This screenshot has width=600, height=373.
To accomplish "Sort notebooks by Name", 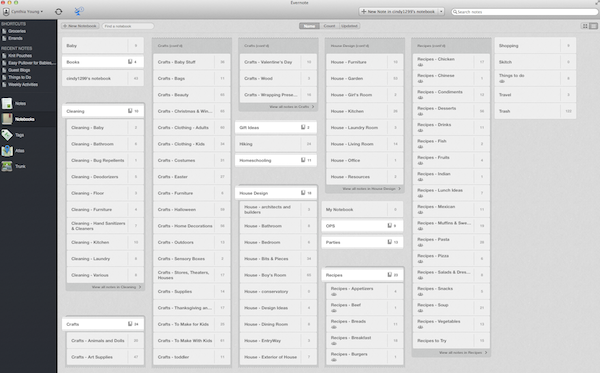I will 309,26.
